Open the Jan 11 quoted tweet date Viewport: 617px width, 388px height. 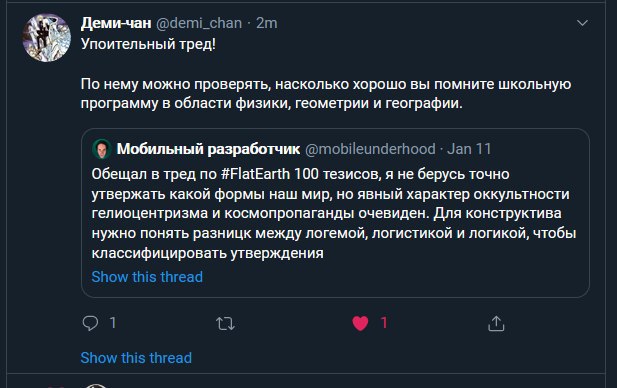pos(469,149)
